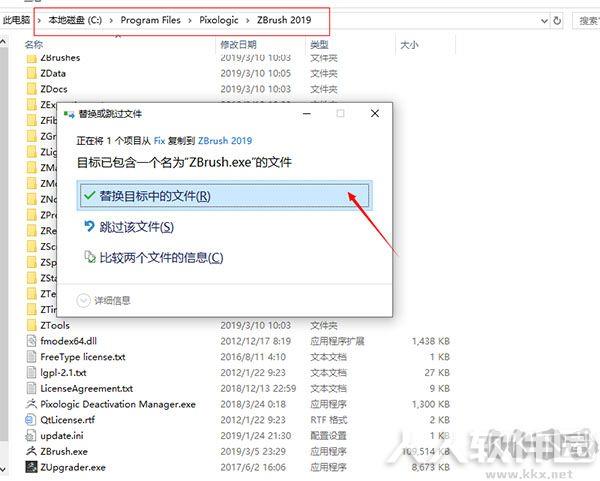Open the address bar history dropdown

[544, 21]
